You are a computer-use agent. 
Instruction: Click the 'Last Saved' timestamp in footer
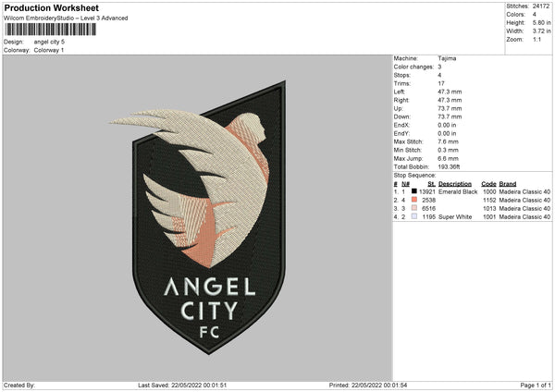(182, 386)
